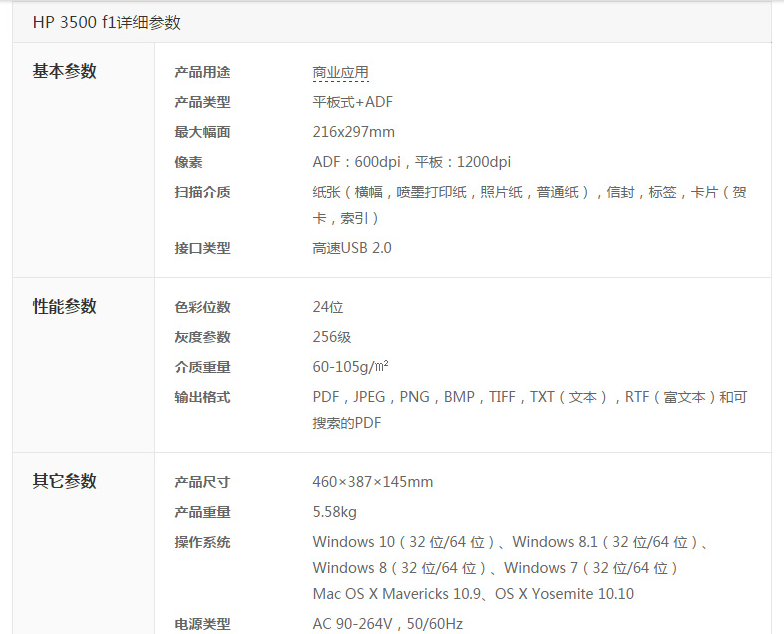The height and width of the screenshot is (634, 784).
Task: Select the 基本参数 section heading
Action: 64,71
